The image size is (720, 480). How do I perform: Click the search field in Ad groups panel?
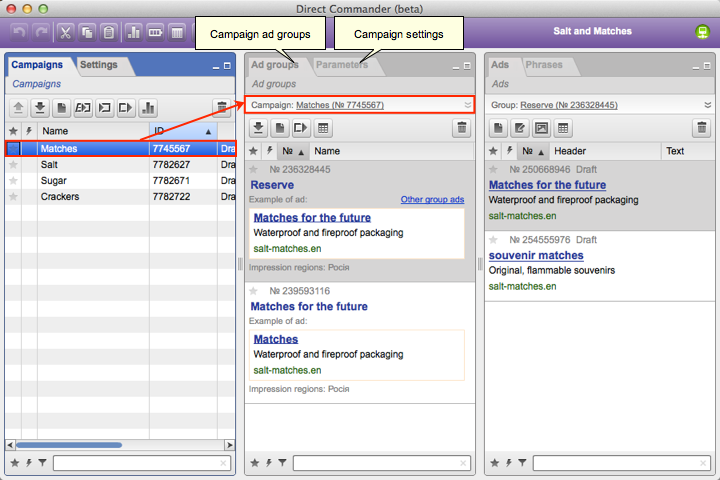coord(382,463)
